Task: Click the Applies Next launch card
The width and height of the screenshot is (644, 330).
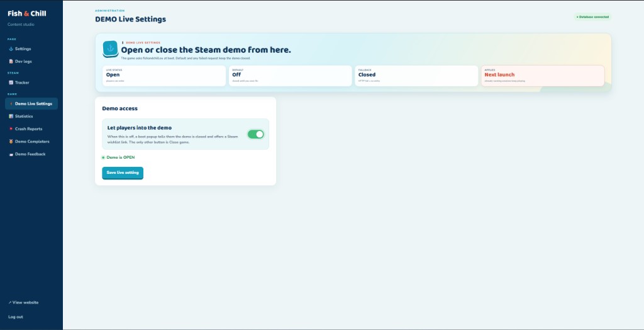Action: [x=543, y=76]
